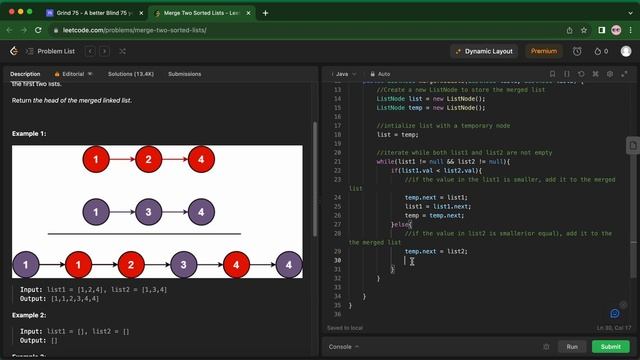Go back in browser history
This screenshot has height=360, width=640.
pyautogui.click(x=9, y=30)
